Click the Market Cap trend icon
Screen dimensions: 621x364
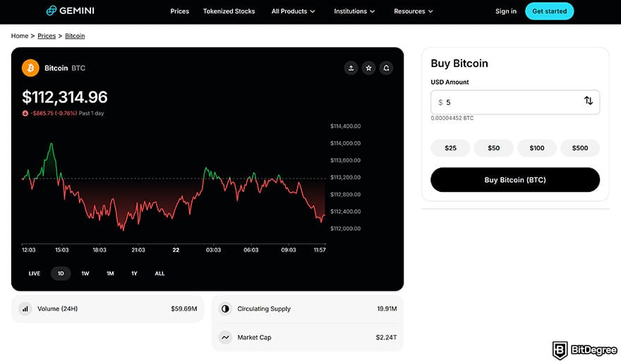[x=225, y=337]
